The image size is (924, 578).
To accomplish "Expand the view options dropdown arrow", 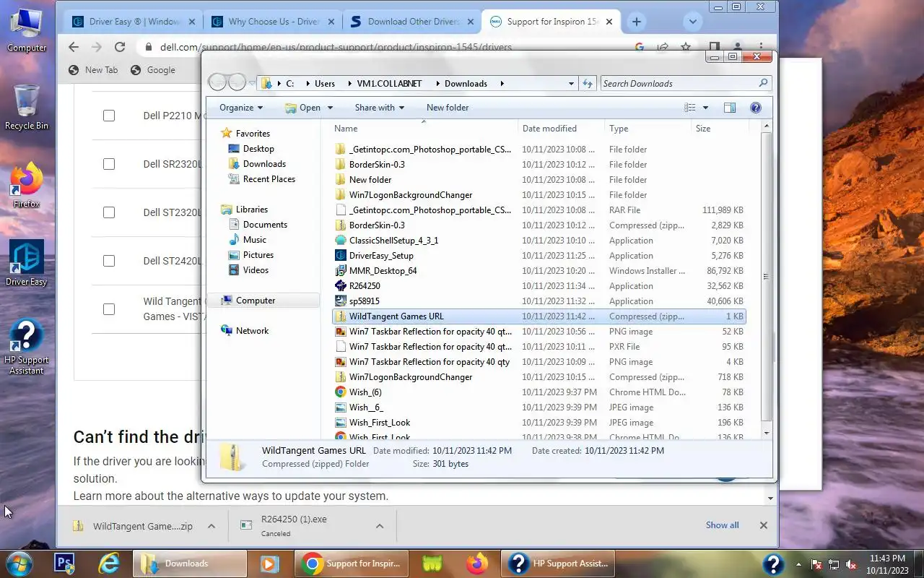I will coord(705,108).
